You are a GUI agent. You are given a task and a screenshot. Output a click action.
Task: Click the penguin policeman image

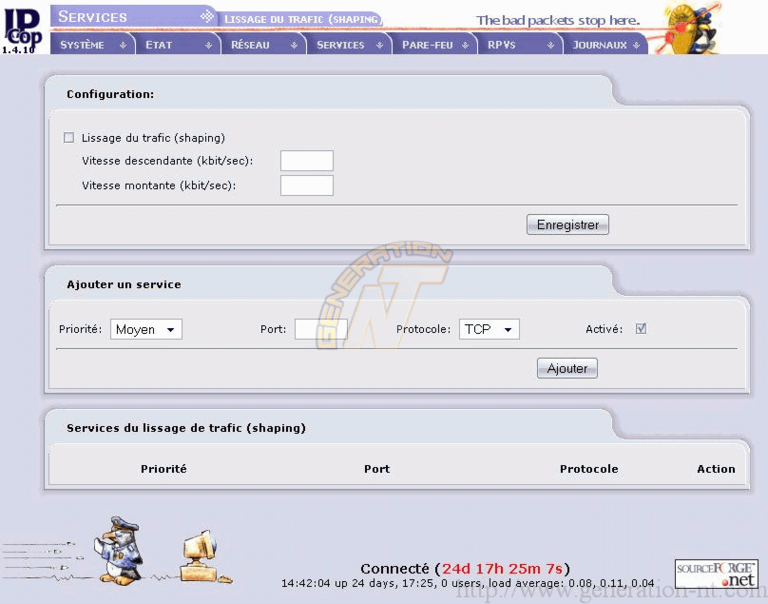pyautogui.click(x=119, y=550)
